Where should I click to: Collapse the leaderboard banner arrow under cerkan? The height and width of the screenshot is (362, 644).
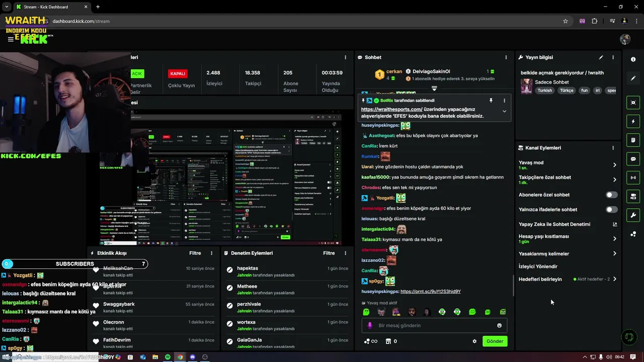pyautogui.click(x=434, y=88)
